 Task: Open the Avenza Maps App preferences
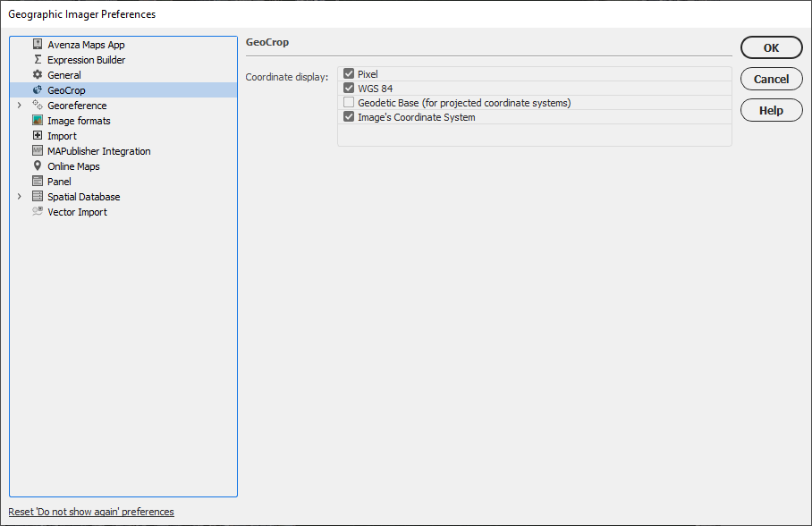[x=86, y=45]
